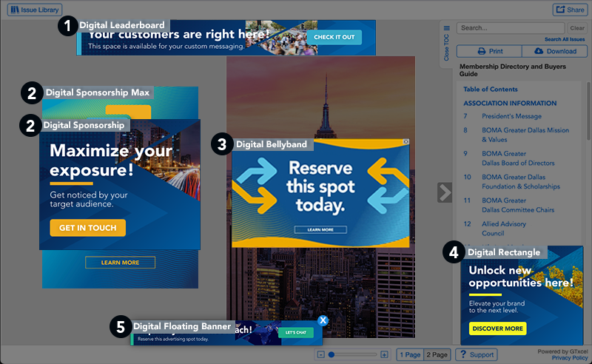The width and height of the screenshot is (592, 364).
Task: Close the bellyband ad overlay
Action: (x=406, y=141)
